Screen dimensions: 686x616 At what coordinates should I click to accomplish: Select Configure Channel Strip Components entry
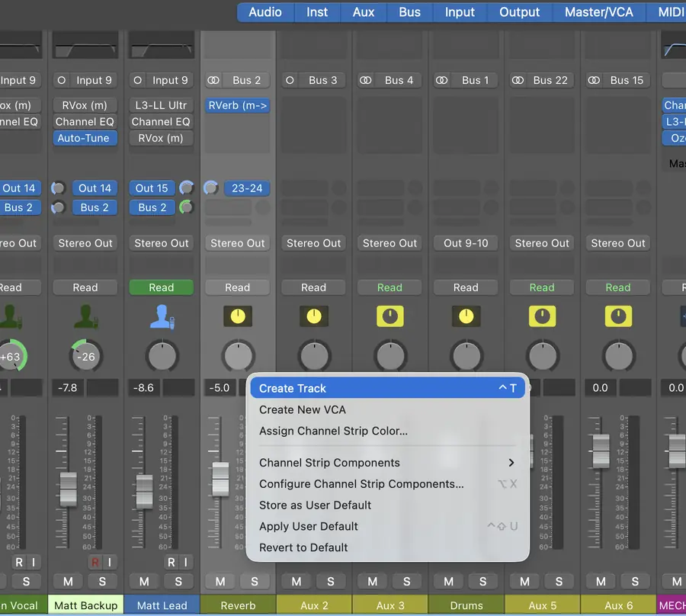click(388, 484)
